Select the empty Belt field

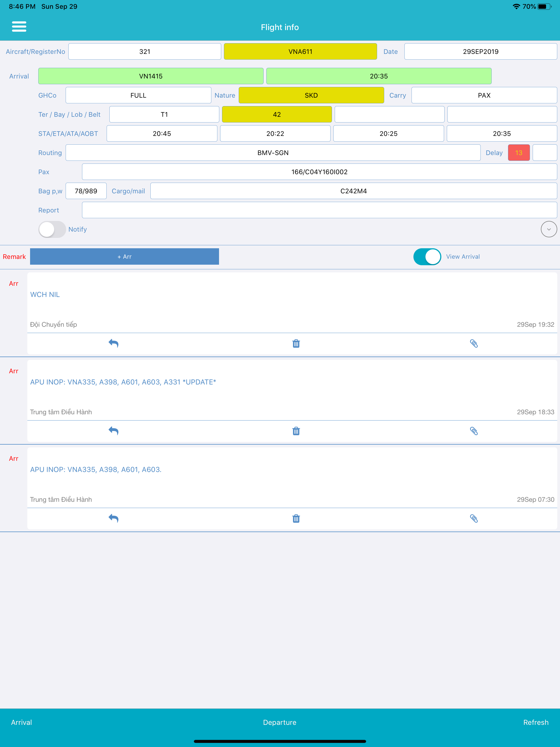[502, 115]
